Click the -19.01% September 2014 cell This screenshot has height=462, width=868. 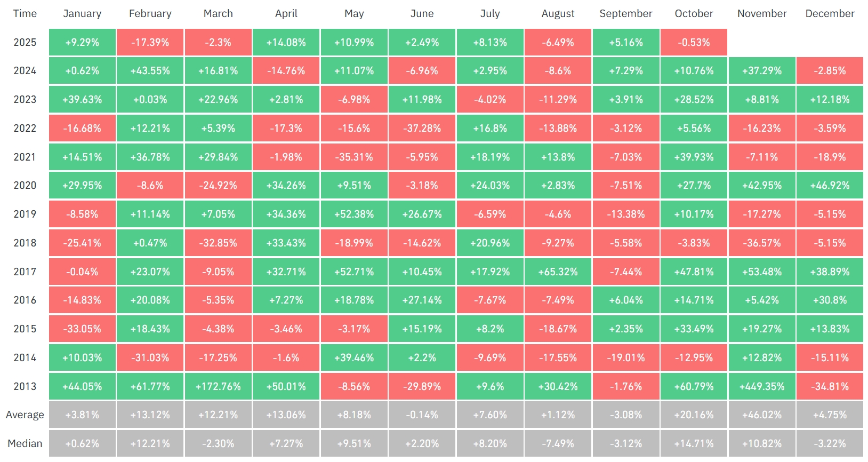pos(626,357)
